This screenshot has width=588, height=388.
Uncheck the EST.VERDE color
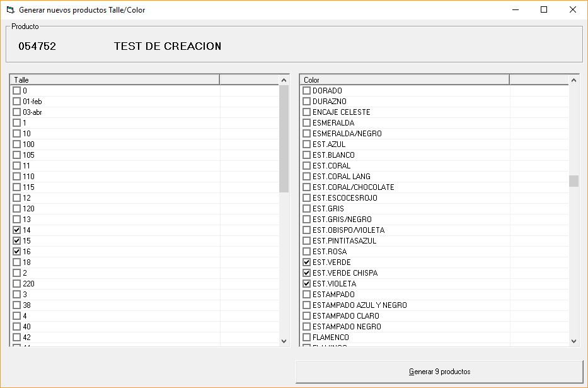pyautogui.click(x=307, y=262)
